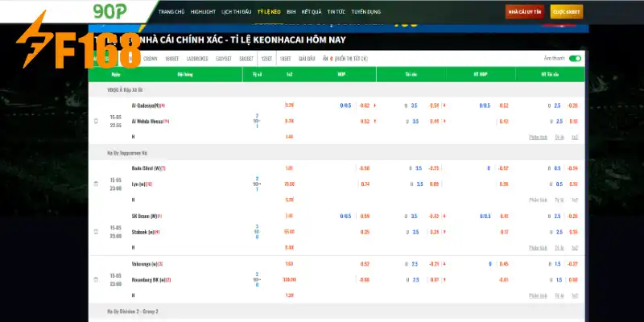Open the GIẢI ĐẤU league filter
The height and width of the screenshot is (322, 644).
coord(307,59)
